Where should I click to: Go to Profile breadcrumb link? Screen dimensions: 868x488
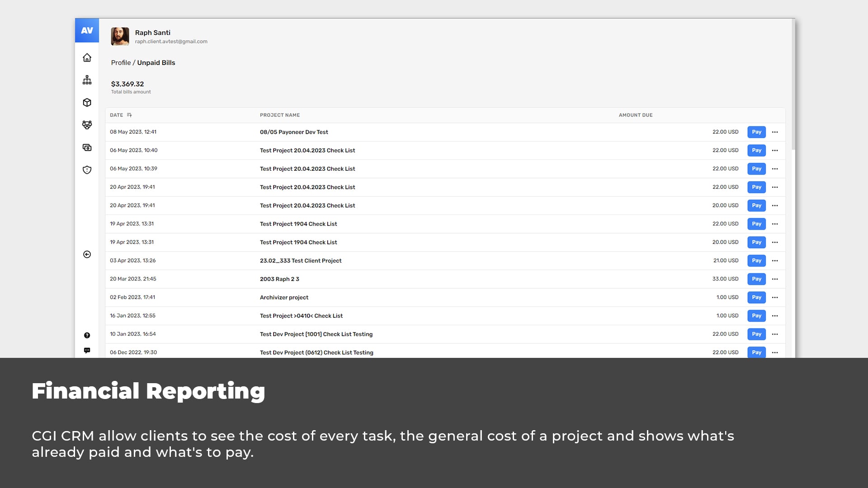(x=121, y=63)
